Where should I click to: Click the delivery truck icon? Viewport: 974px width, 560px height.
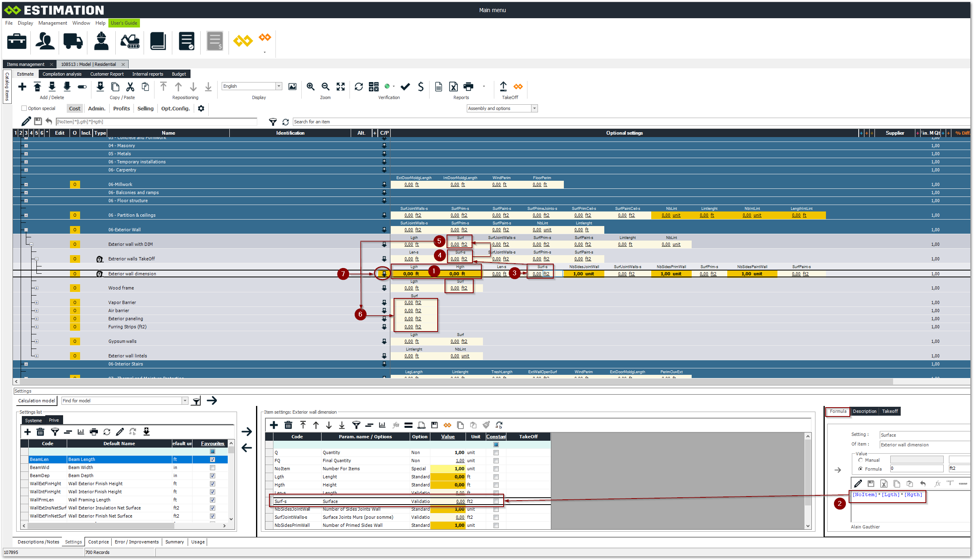click(73, 41)
